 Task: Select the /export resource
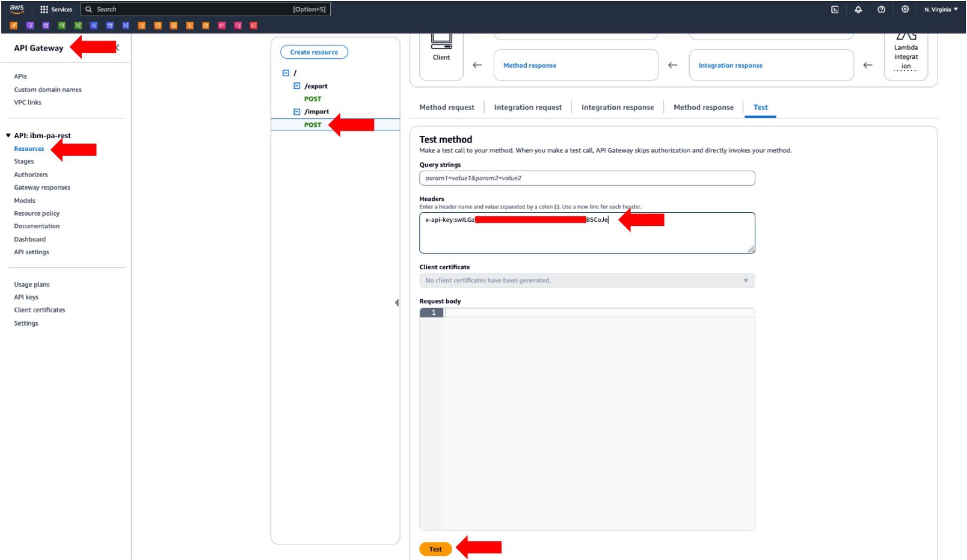click(x=316, y=86)
